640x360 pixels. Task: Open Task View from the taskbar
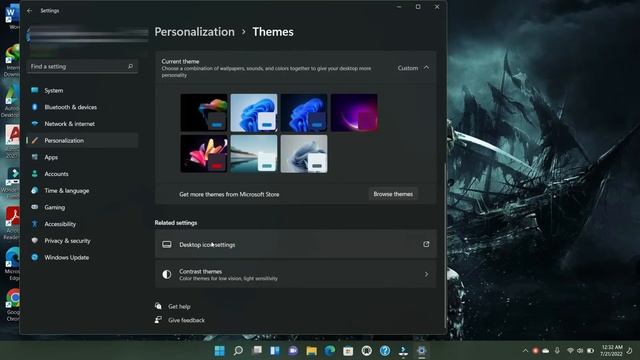pos(257,351)
